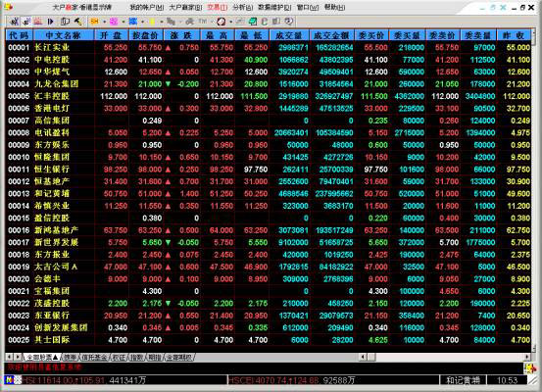Viewport: 542px width, 392px height.
Task: Click the blue HK market icon
Action: click(133, 22)
